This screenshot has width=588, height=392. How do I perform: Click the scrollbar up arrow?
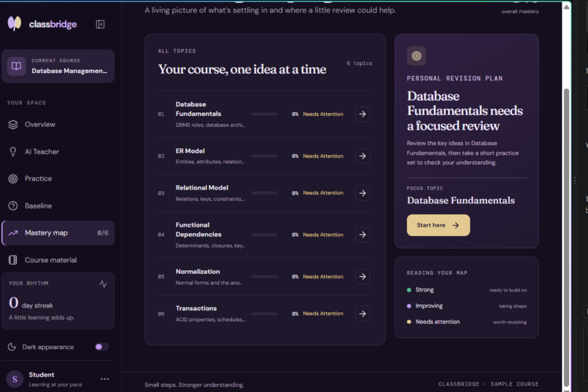pyautogui.click(x=566, y=7)
